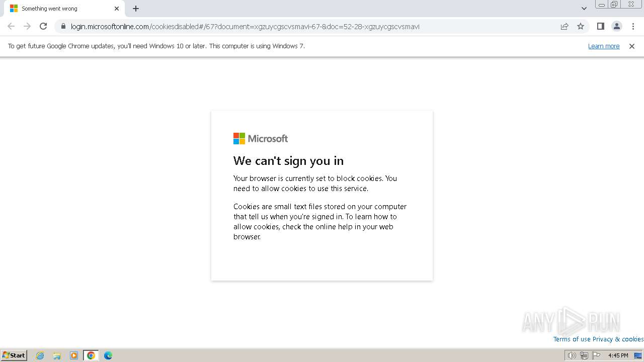Click the 4:45 PM system clock
This screenshot has height=362, width=644.
point(618,355)
